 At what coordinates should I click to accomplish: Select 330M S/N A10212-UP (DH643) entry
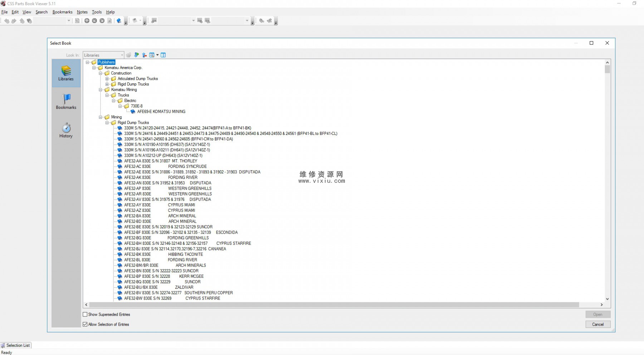(x=163, y=156)
